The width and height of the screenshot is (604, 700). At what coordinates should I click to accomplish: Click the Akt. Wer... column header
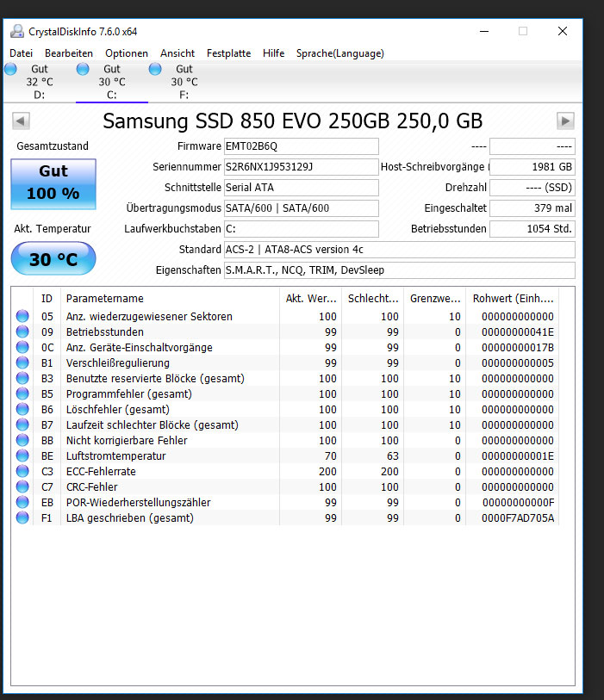311,298
